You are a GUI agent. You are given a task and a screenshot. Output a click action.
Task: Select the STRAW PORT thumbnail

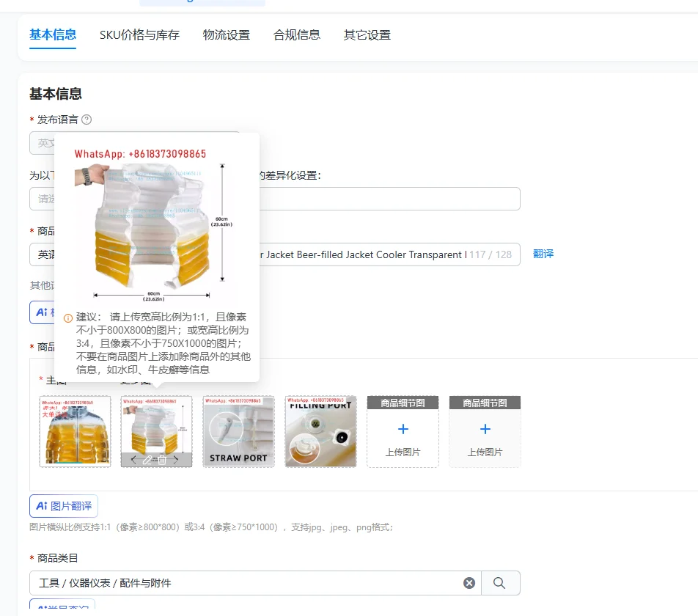click(x=238, y=431)
